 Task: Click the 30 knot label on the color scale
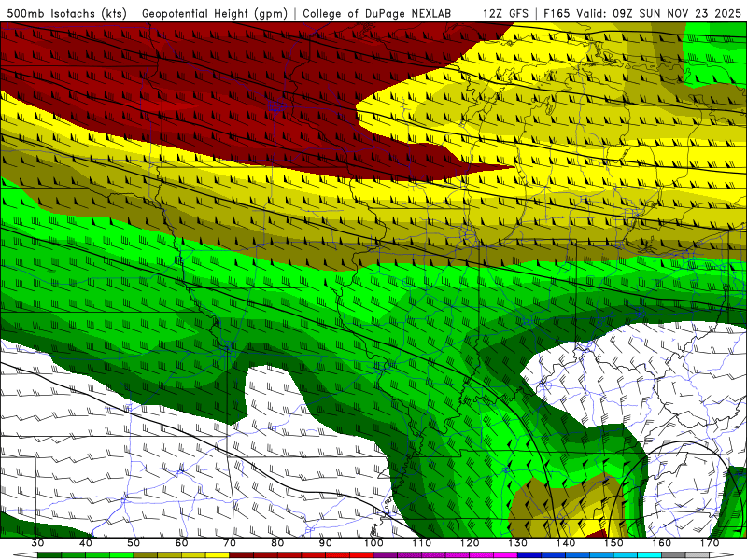click(37, 543)
